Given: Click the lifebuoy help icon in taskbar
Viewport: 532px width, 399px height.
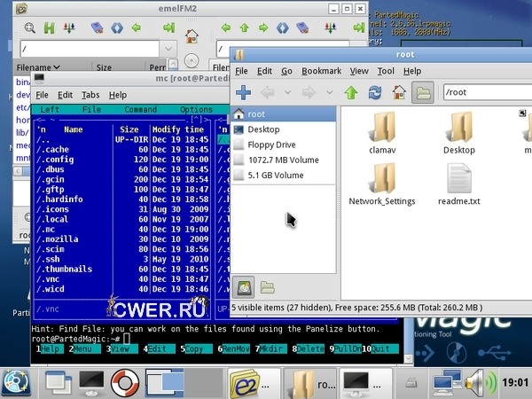Looking at the screenshot, I should click(x=122, y=382).
